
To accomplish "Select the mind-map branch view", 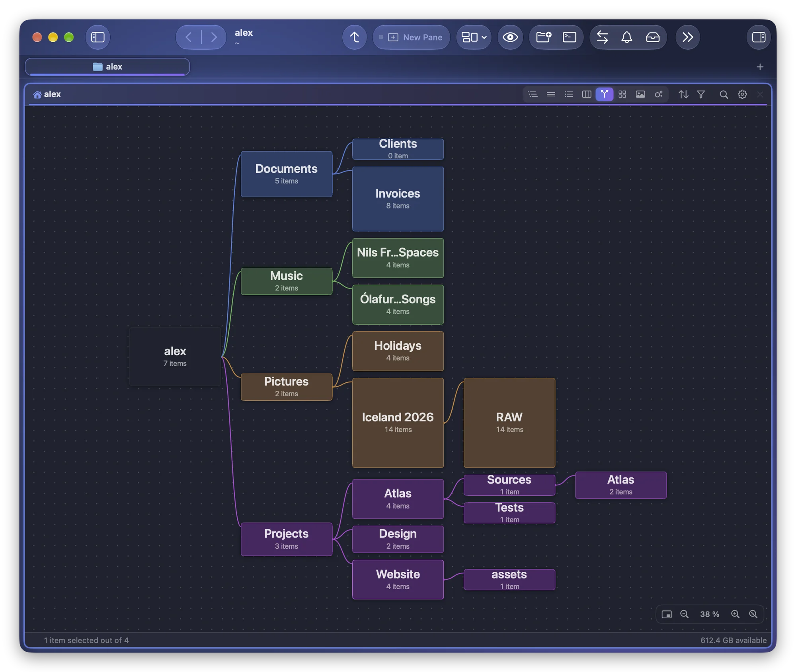I will [604, 94].
